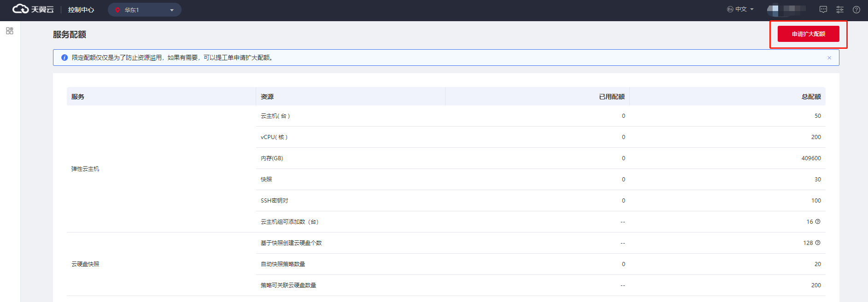Expand the 华东1 region dropdown

(x=171, y=10)
